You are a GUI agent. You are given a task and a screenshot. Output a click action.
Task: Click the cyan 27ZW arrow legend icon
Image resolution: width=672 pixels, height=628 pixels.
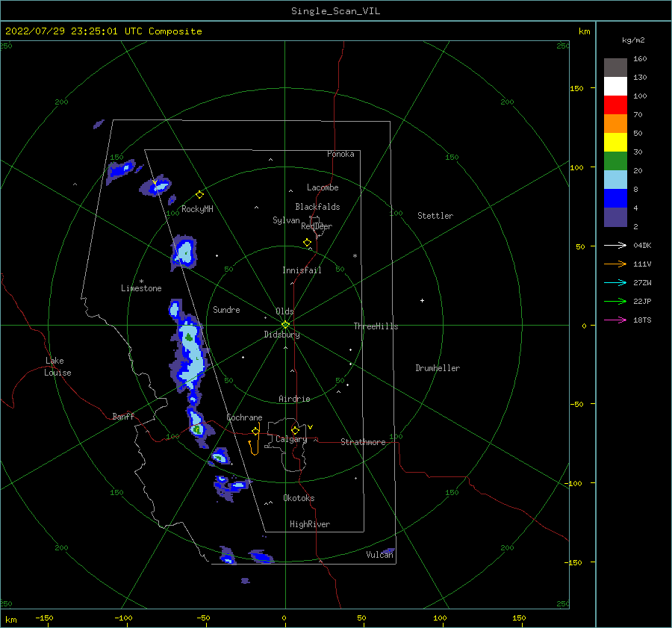[615, 282]
